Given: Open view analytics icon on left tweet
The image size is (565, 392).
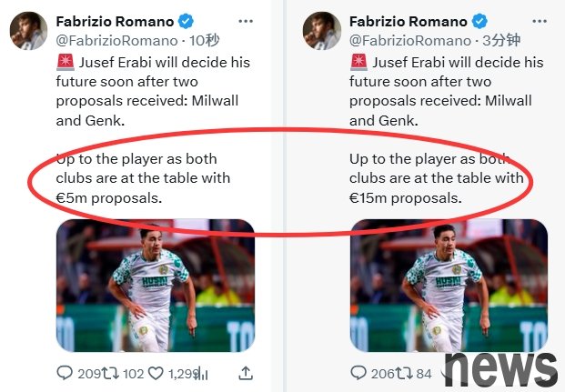Looking at the screenshot, I should tap(202, 373).
